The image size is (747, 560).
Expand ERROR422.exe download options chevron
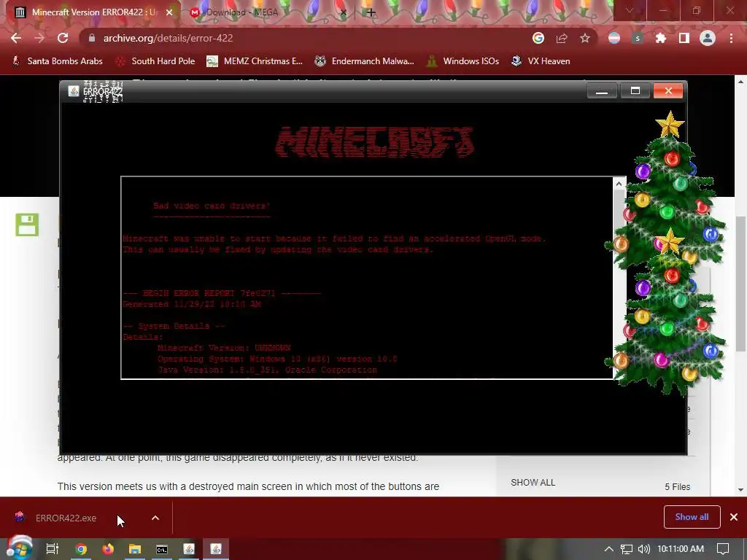coord(155,518)
